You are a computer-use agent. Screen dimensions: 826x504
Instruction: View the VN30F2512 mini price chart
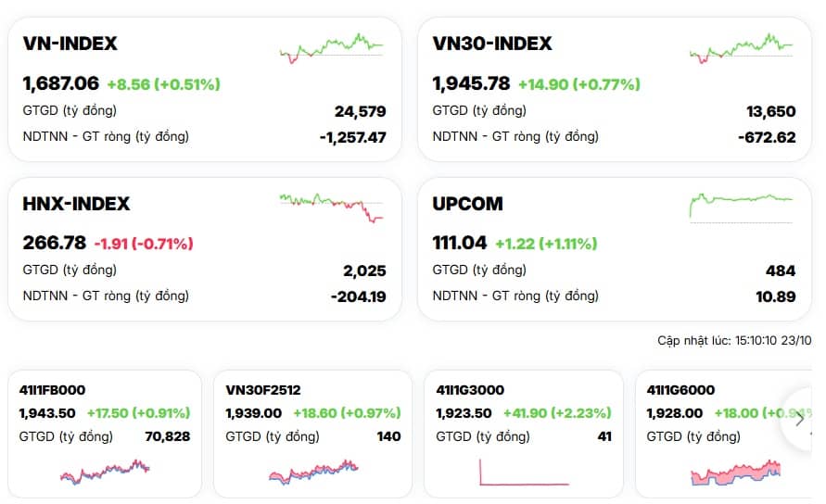(313, 471)
